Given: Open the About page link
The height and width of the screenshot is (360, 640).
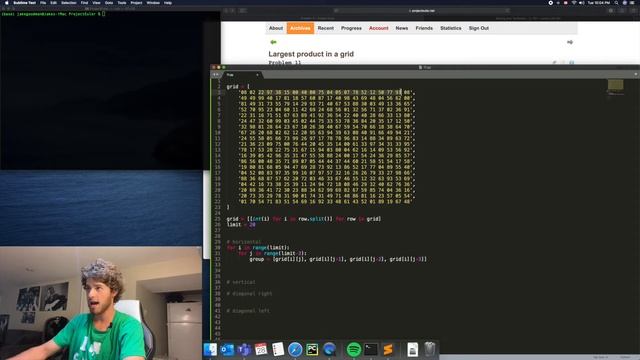Looking at the screenshot, I should [276, 28].
